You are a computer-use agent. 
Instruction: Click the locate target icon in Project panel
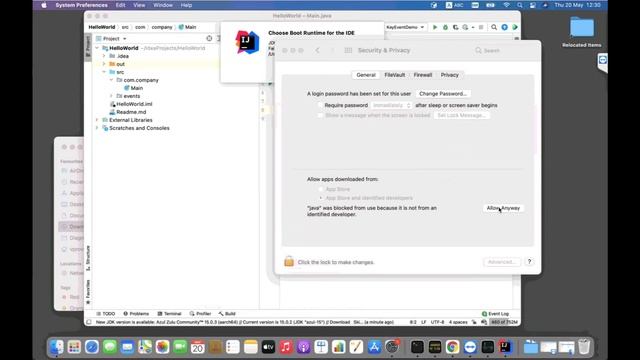click(x=209, y=38)
